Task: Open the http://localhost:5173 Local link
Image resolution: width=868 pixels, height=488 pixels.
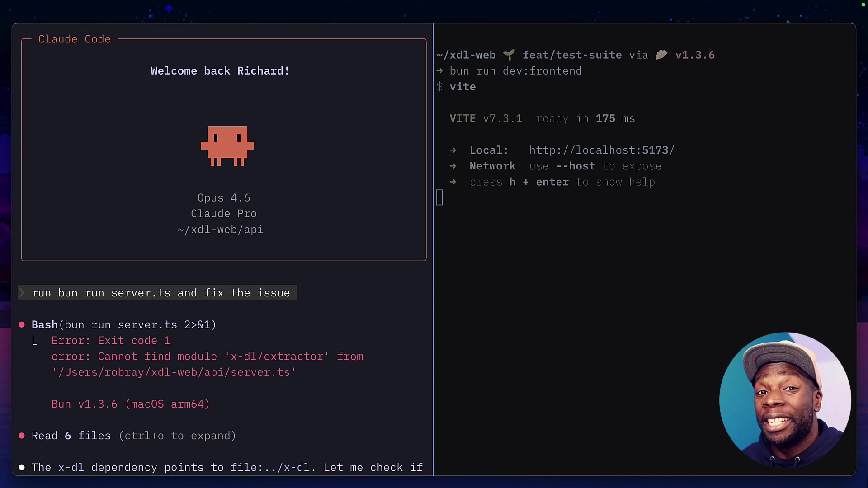Action: 601,150
